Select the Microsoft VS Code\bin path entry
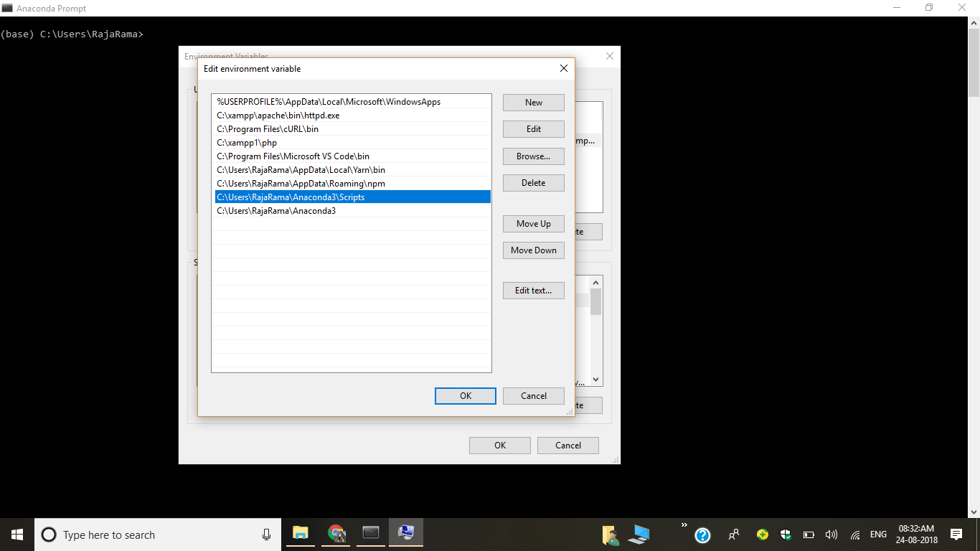The image size is (980, 551). pos(352,156)
